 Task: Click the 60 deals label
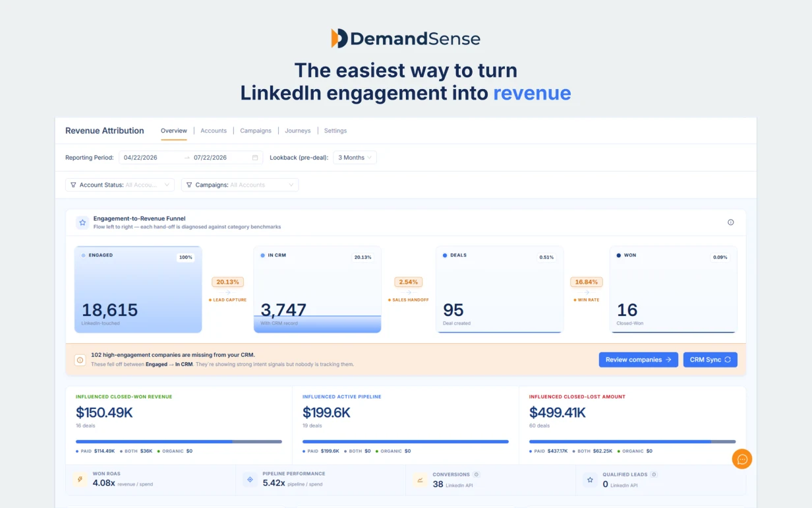point(539,426)
